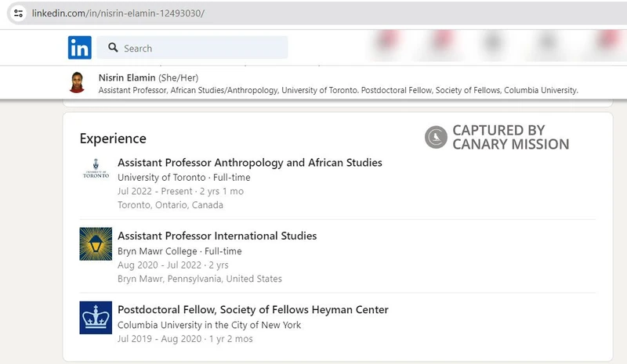Click Nisrin Elamin's profile photo
627x364 pixels.
click(x=77, y=82)
